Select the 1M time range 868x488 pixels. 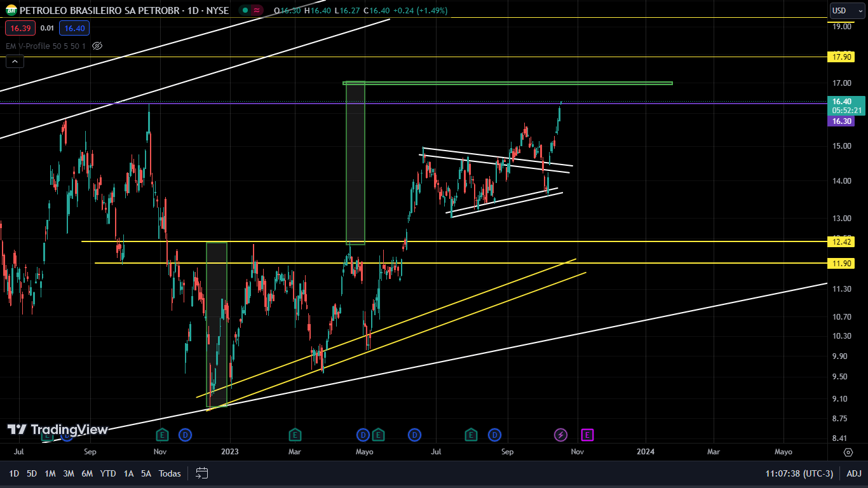pos(50,473)
